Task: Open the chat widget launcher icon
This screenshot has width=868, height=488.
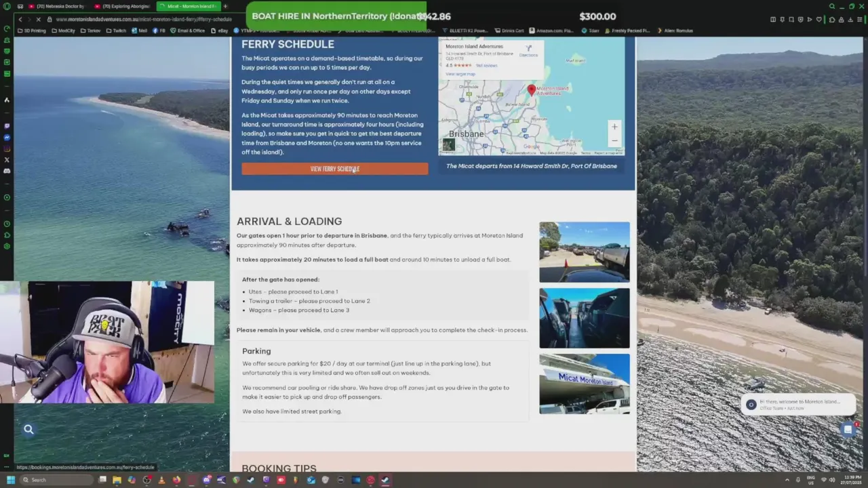Action: click(x=848, y=429)
